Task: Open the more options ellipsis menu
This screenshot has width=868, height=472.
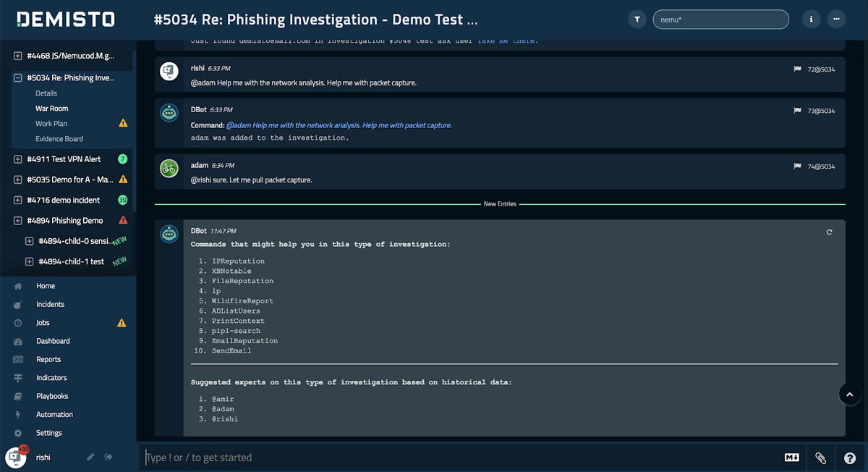Action: 836,20
